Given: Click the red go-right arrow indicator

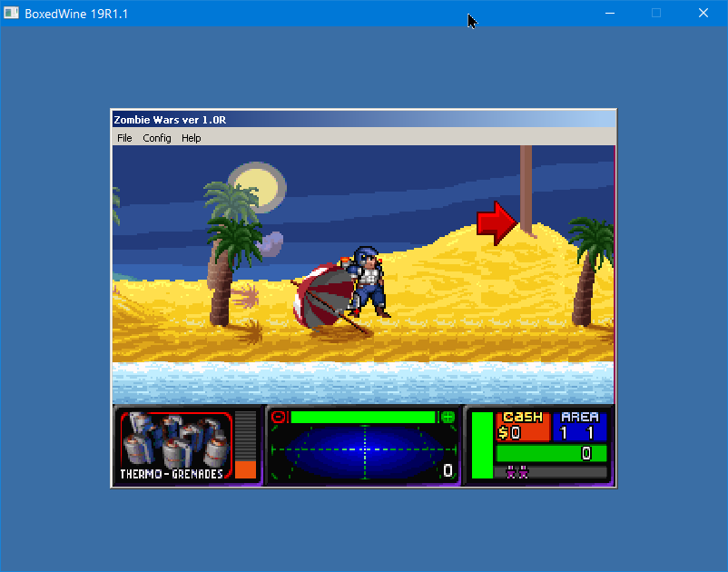Looking at the screenshot, I should pos(497,223).
